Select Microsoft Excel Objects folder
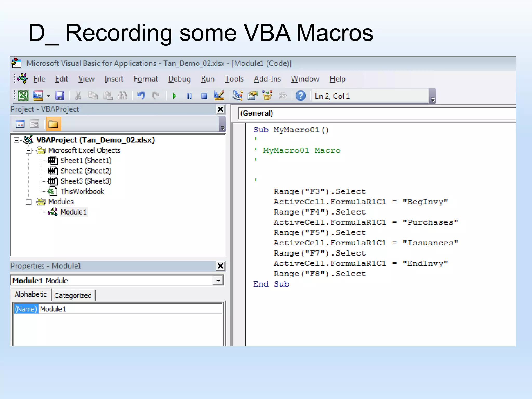This screenshot has height=399, width=532. [x=84, y=150]
